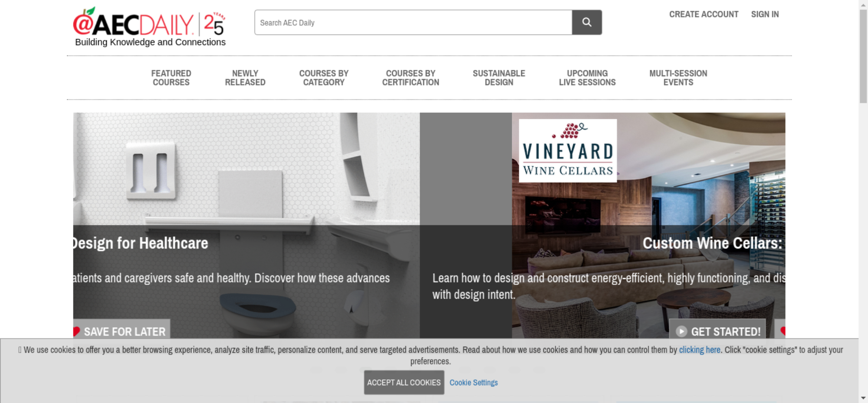Follow the 'clicking here' cookie link
This screenshot has height=403, width=868.
coord(700,350)
